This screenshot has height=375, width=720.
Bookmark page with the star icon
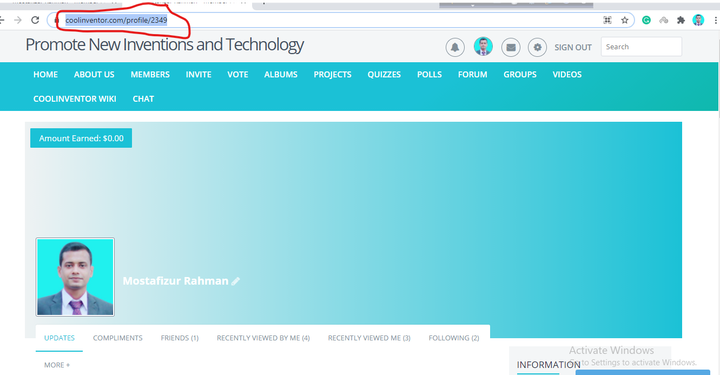pos(624,20)
